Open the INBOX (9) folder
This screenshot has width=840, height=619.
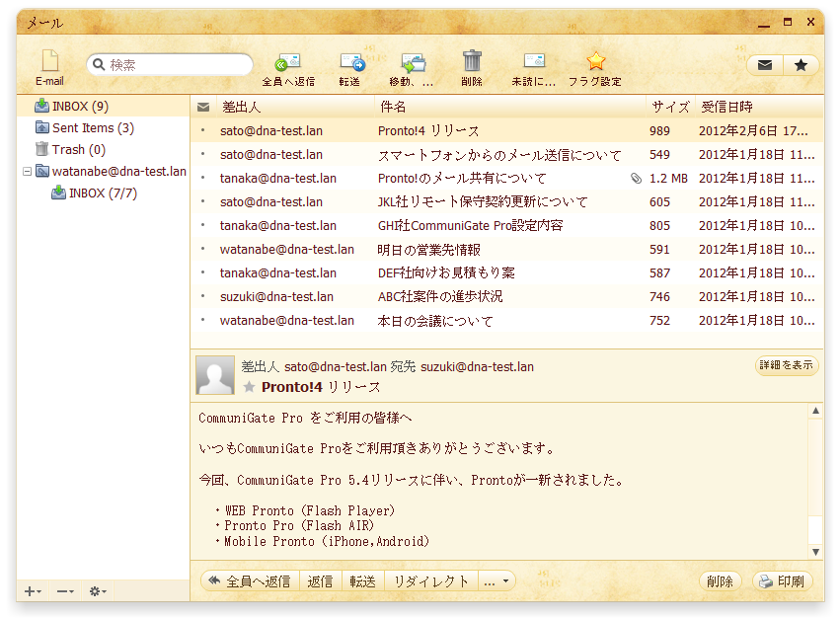tap(104, 106)
